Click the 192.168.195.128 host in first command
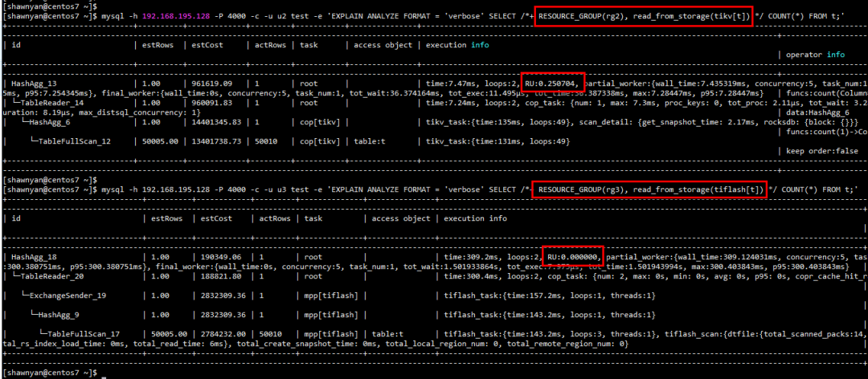Viewport: 868px width, 379px height. (181, 16)
